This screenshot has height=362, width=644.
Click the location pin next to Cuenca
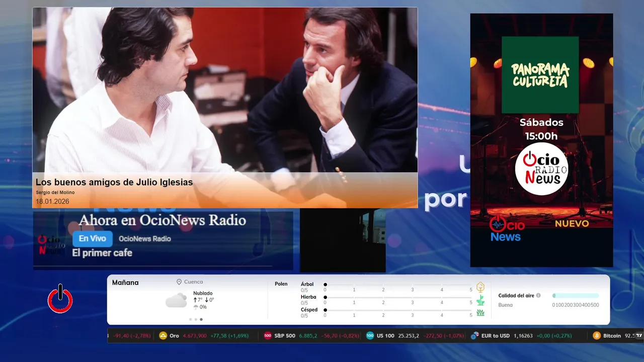(x=179, y=282)
